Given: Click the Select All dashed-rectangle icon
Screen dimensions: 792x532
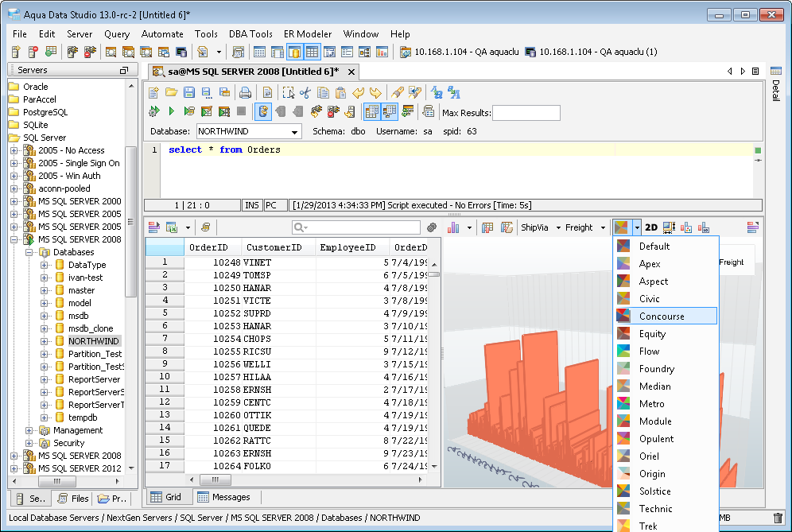Looking at the screenshot, I should [x=288, y=92].
